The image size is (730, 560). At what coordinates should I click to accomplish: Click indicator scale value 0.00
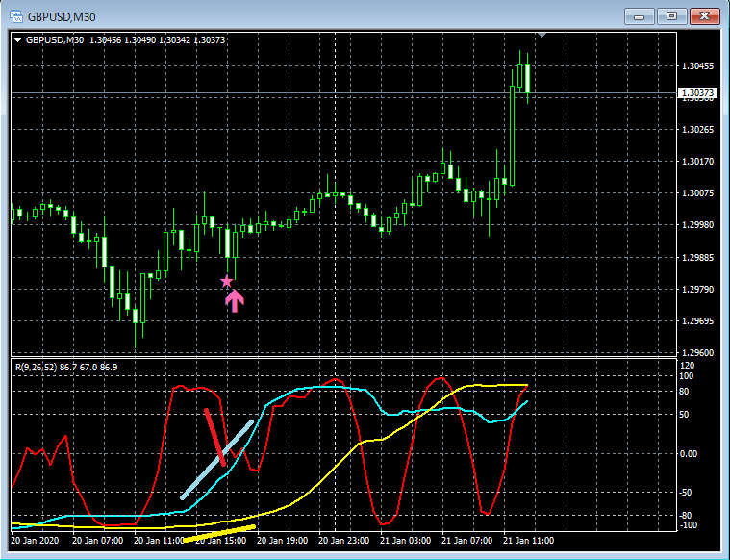click(689, 454)
